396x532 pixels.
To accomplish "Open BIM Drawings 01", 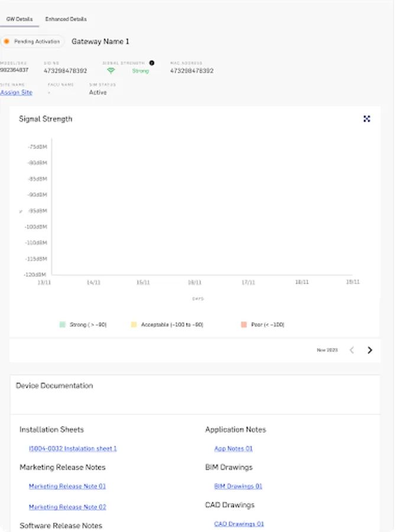I will (x=239, y=486).
